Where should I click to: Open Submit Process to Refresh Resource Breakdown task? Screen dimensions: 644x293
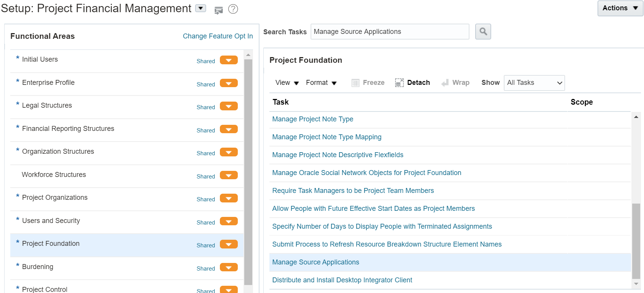tap(387, 244)
